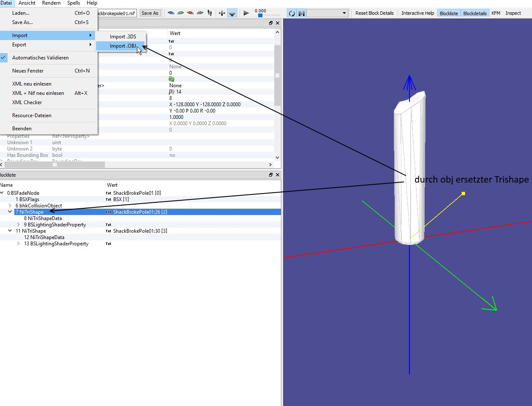Select the 8 NiTriShapeData tree row
The image size is (532, 406).
[43, 218]
